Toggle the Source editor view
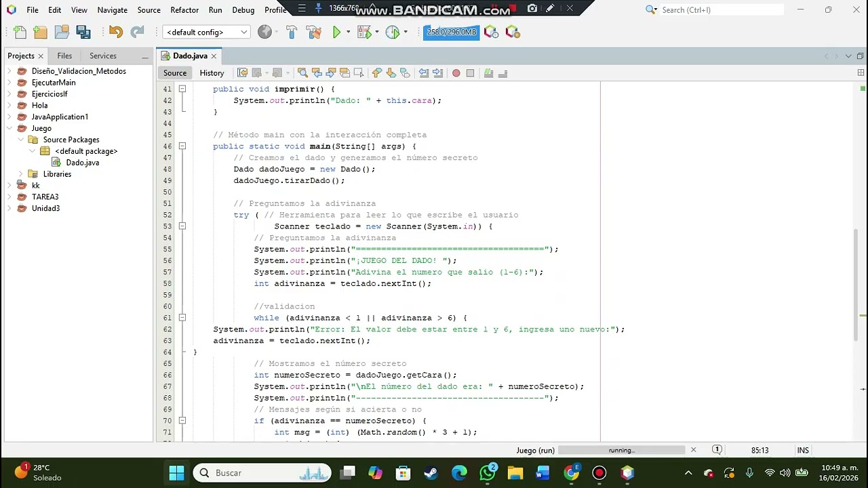868x488 pixels. [x=174, y=73]
